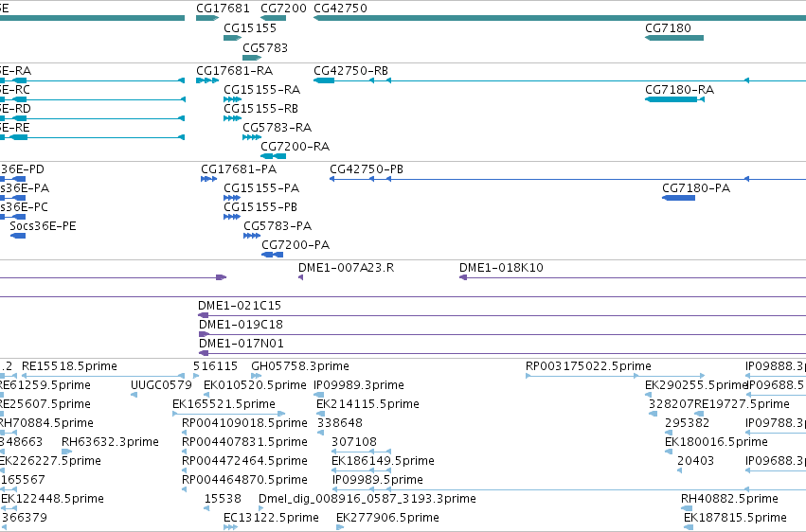Click the CG7200-RA transcript glyph

pos(273,156)
